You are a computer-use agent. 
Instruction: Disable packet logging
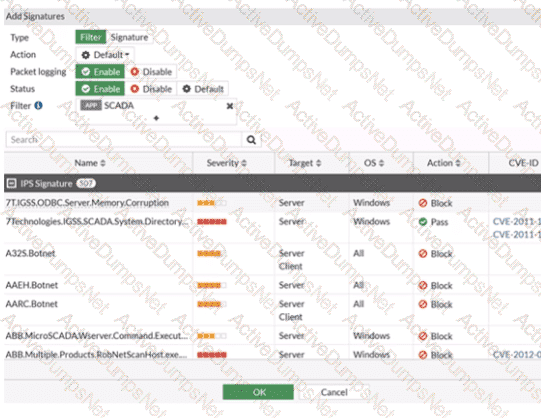pyautogui.click(x=151, y=72)
